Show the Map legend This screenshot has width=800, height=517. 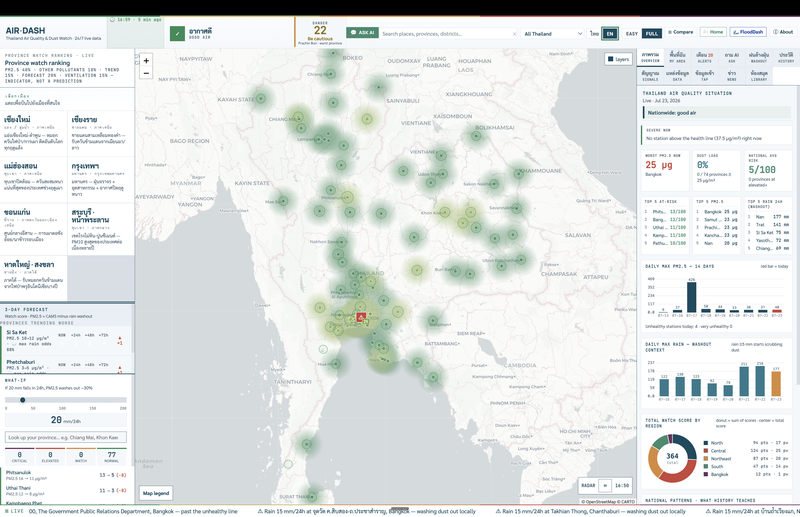coord(156,493)
